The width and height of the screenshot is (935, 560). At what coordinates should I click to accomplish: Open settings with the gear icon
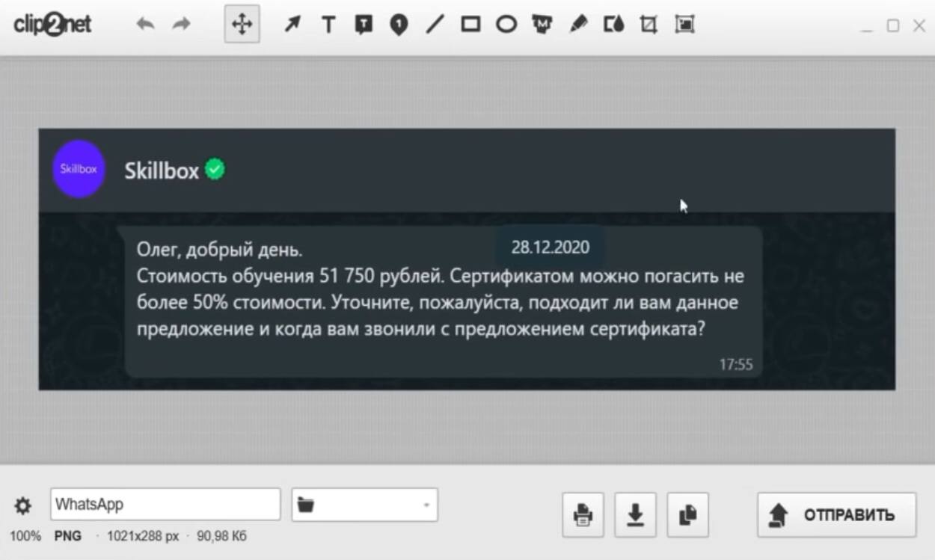coord(23,506)
